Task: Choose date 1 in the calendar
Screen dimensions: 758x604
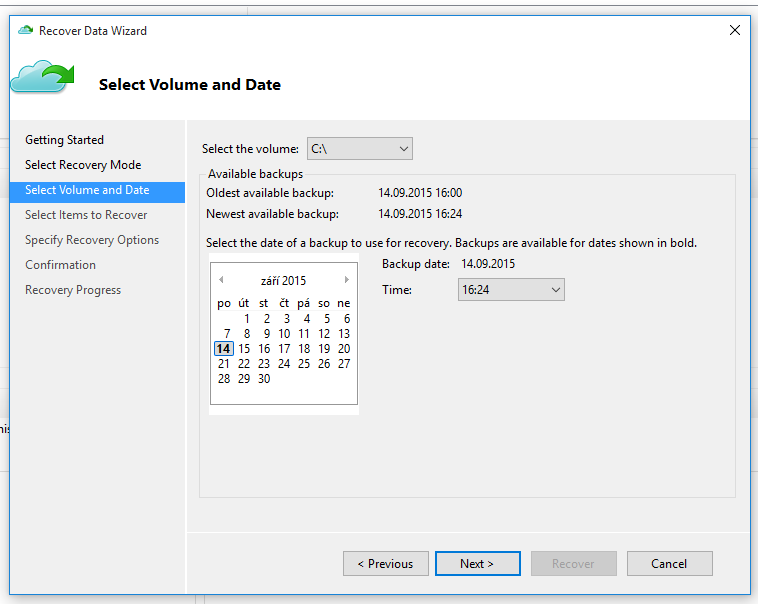Action: [247, 319]
